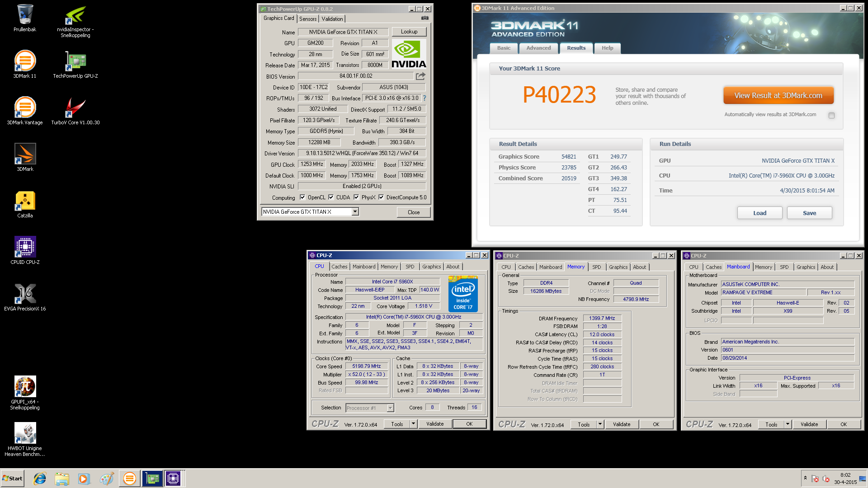Open the Help tab in 3DMark 11
The image size is (868, 488).
[x=607, y=48]
